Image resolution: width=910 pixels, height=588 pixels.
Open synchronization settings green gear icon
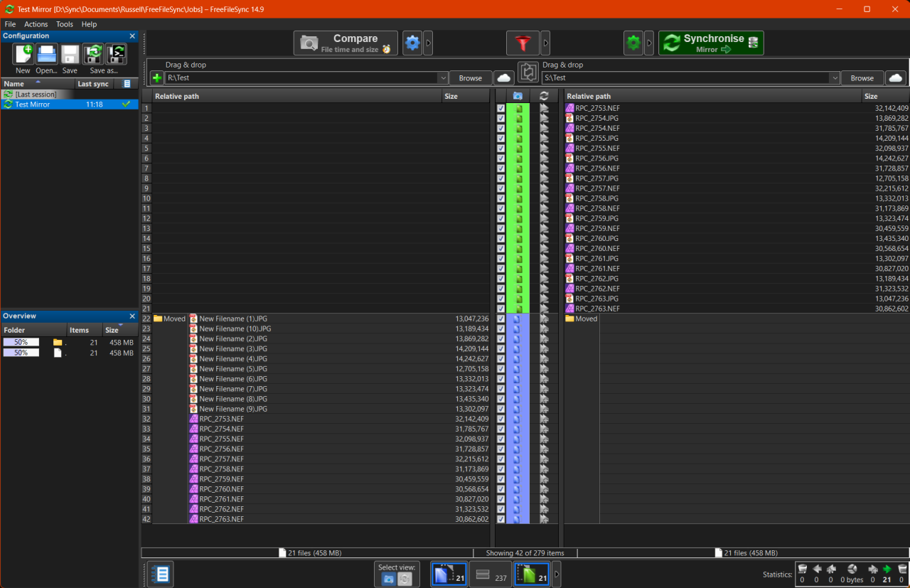[x=633, y=43]
